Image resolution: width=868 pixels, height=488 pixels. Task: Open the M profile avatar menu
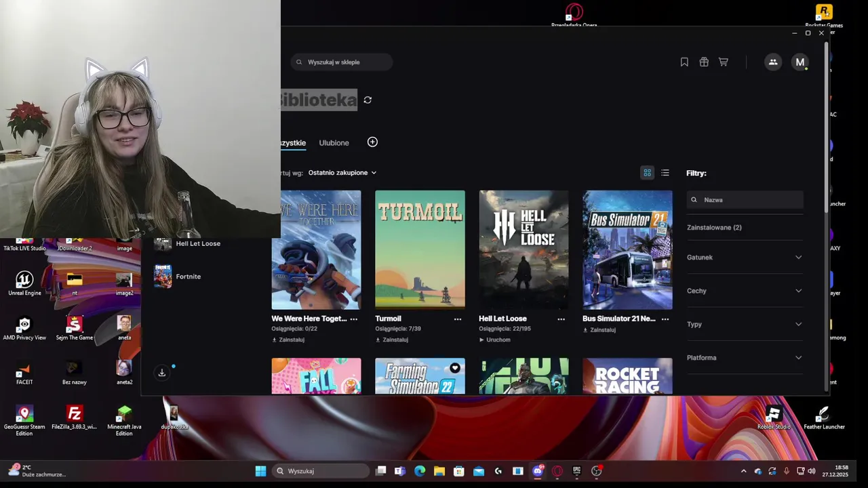(x=800, y=62)
